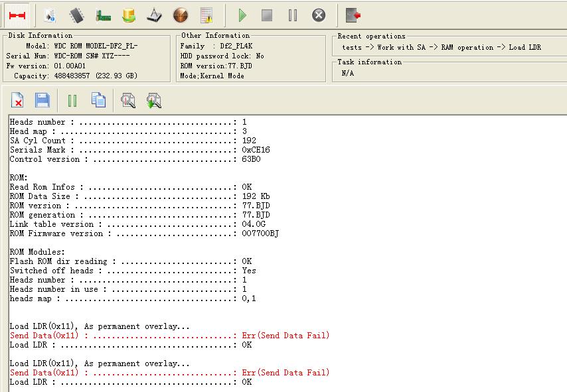Viewport: 567px width, 392px height.
Task: Select the SA Cyl Count log line
Action: pyautogui.click(x=133, y=141)
